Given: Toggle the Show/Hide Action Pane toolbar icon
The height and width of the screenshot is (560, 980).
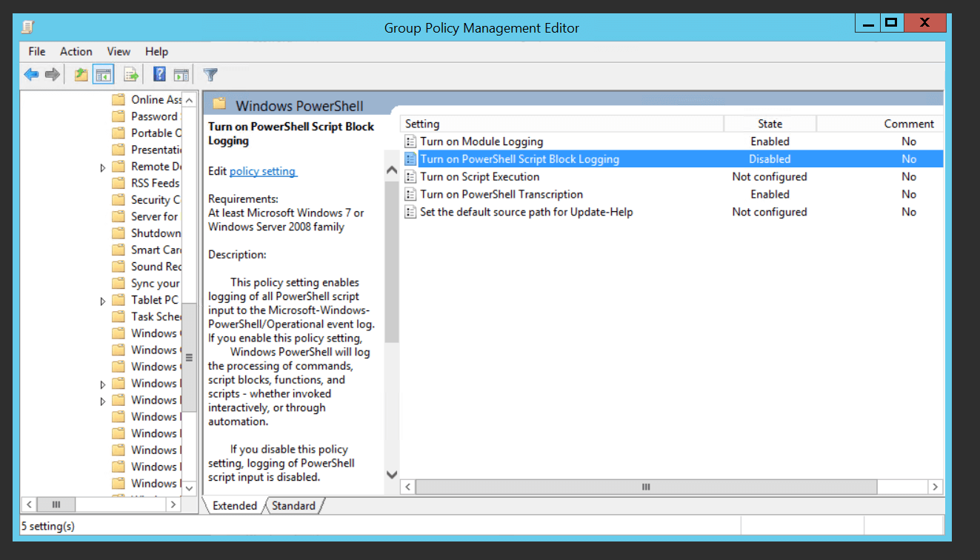Looking at the screenshot, I should [x=181, y=74].
